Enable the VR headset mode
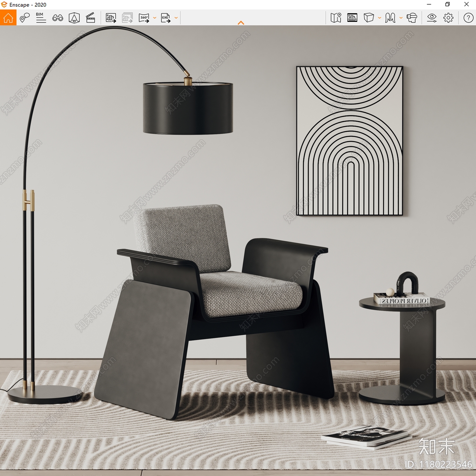 (x=412, y=18)
